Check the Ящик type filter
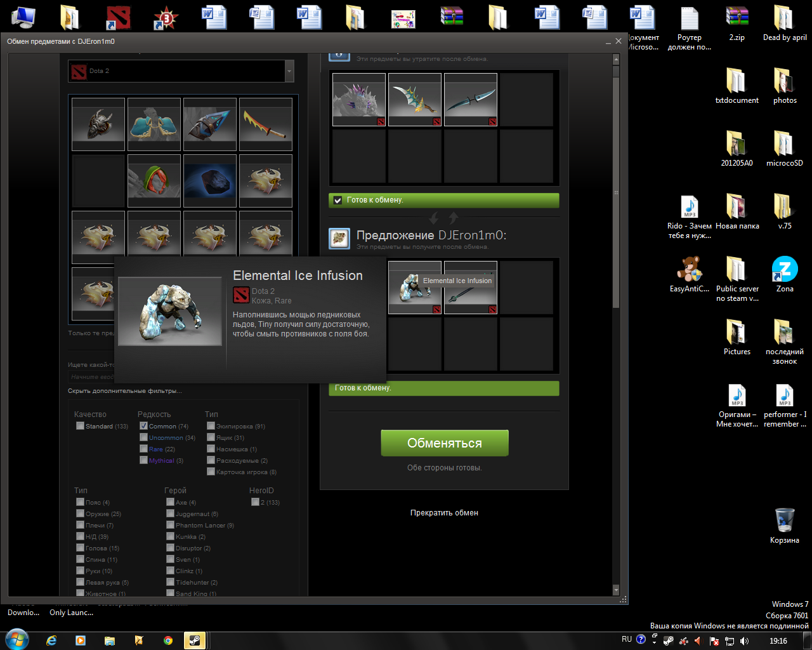Viewport: 812px width, 650px height. point(211,437)
